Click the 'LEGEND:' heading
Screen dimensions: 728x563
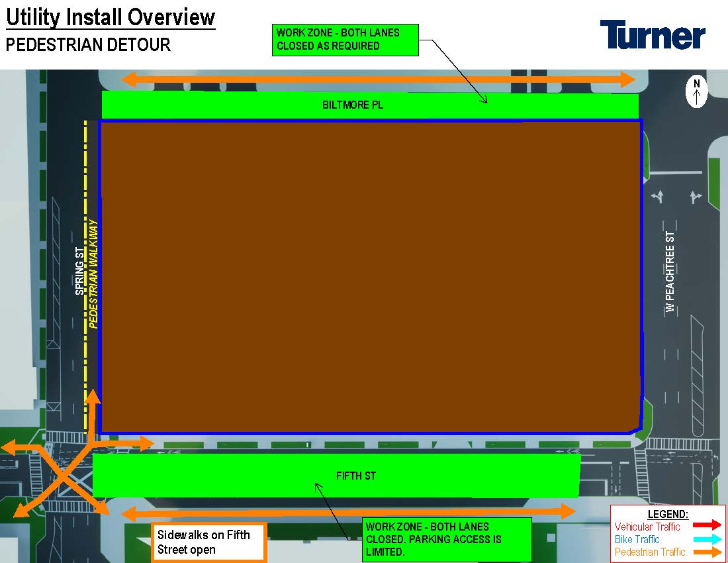[x=668, y=514]
